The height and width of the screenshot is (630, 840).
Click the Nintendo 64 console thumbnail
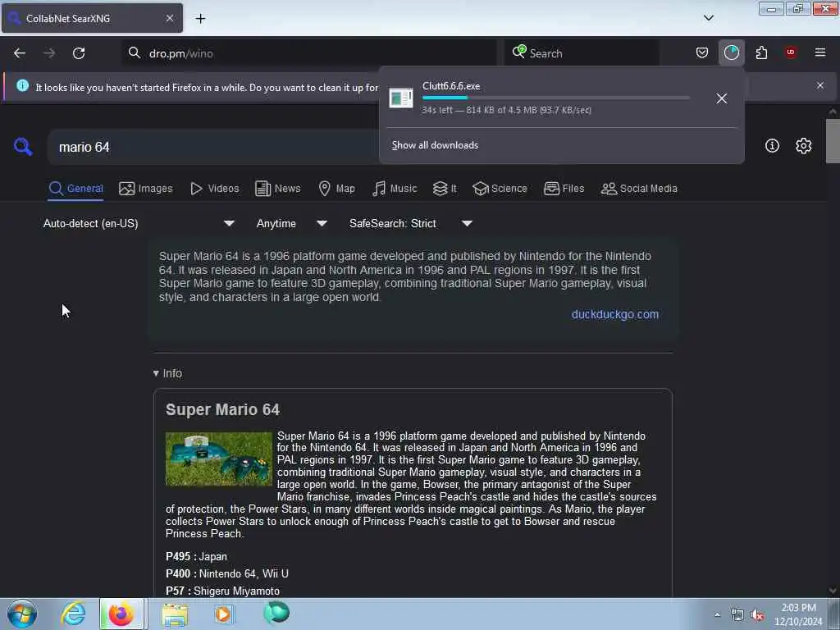pyautogui.click(x=218, y=459)
